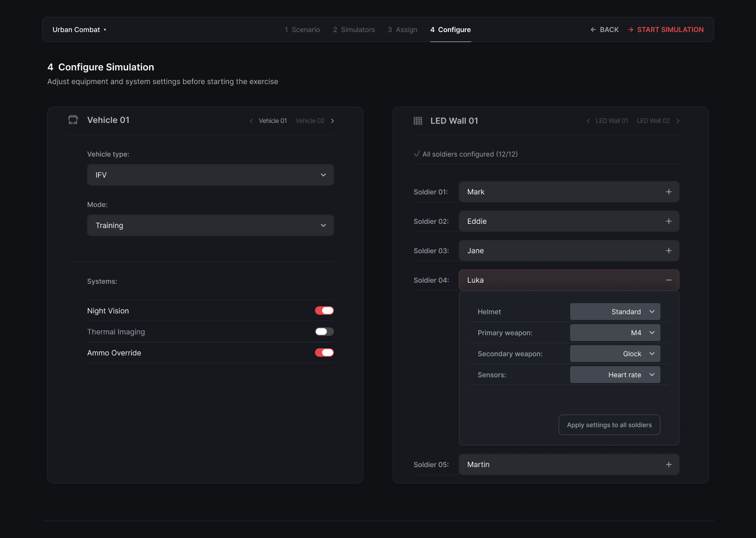The height and width of the screenshot is (538, 756).
Task: Go to next LED wall using right arrow
Action: click(678, 121)
